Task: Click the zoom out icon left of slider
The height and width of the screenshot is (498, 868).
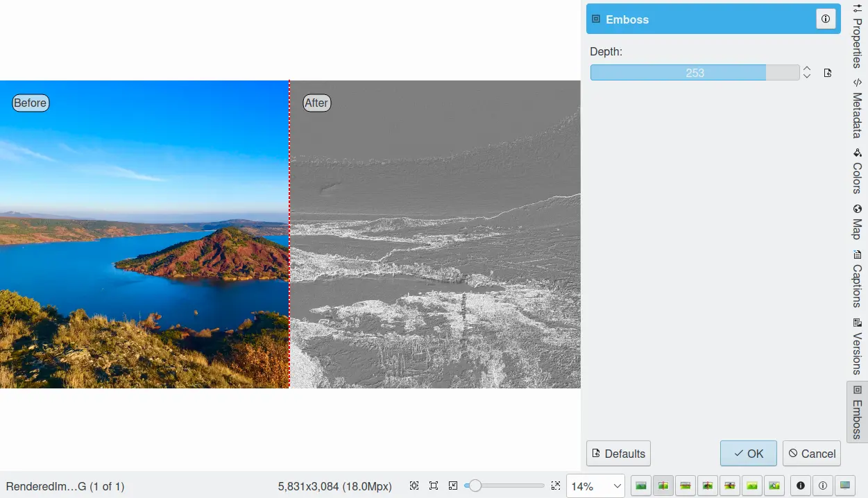Action: click(x=453, y=486)
